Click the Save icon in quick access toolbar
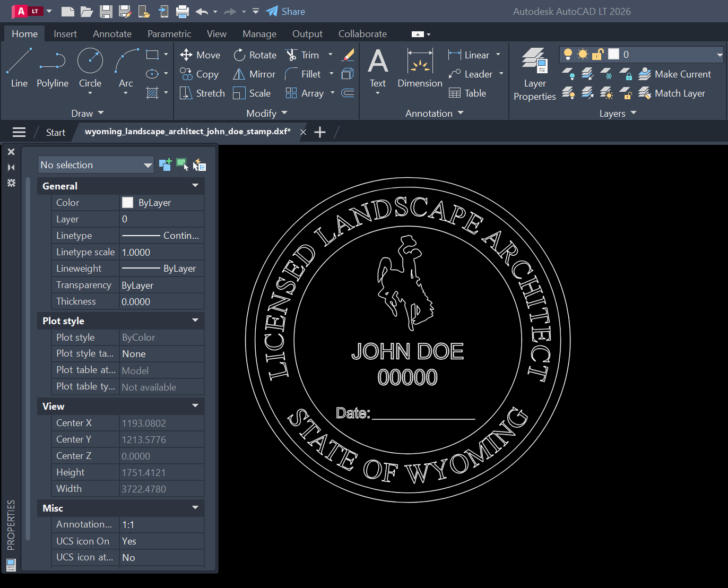This screenshot has width=728, height=588. click(x=106, y=11)
